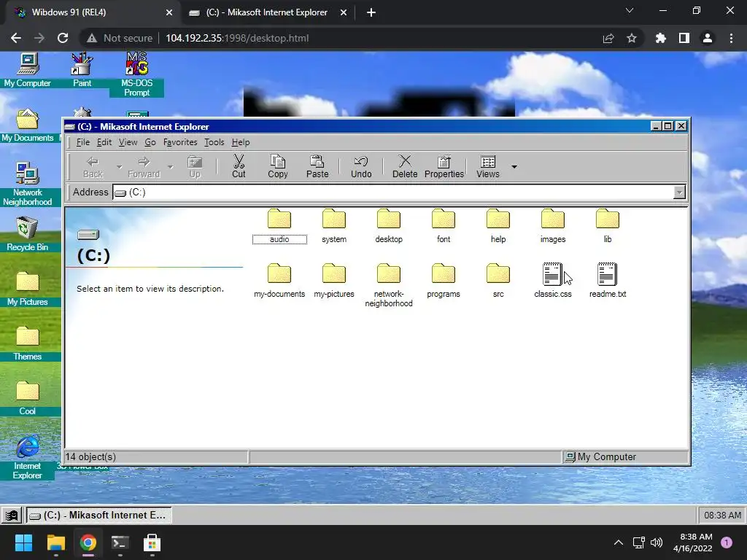The width and height of the screenshot is (747, 560).
Task: Click the emulated Start button
Action: point(12,516)
